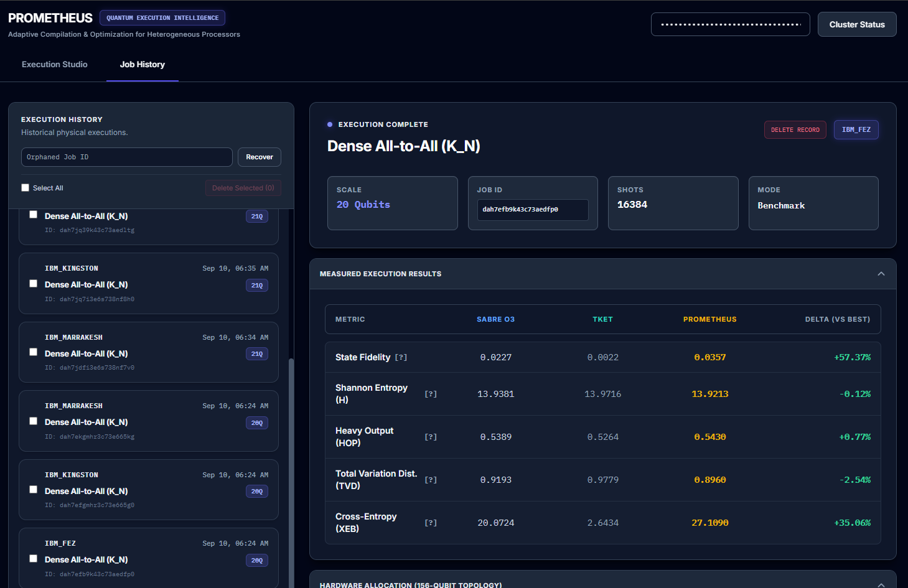This screenshot has width=908, height=588.
Task: Click the +57.37% delta value
Action: pyautogui.click(x=853, y=357)
